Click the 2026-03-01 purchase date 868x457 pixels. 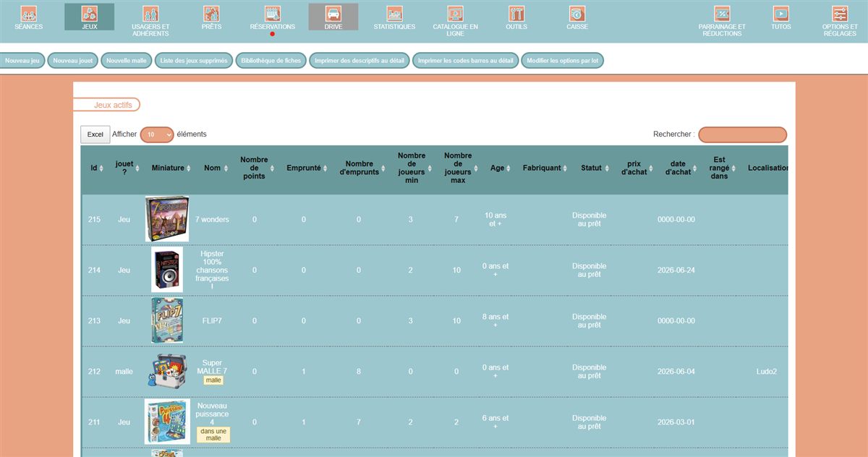click(676, 422)
